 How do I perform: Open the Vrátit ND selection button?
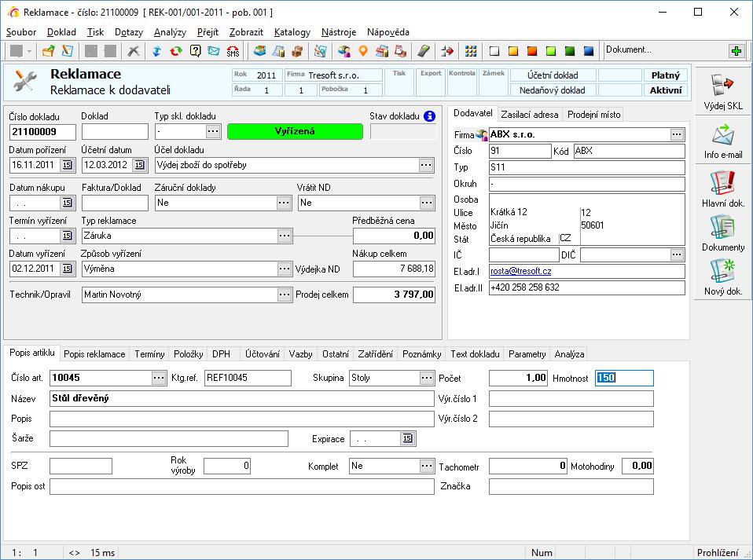427,203
